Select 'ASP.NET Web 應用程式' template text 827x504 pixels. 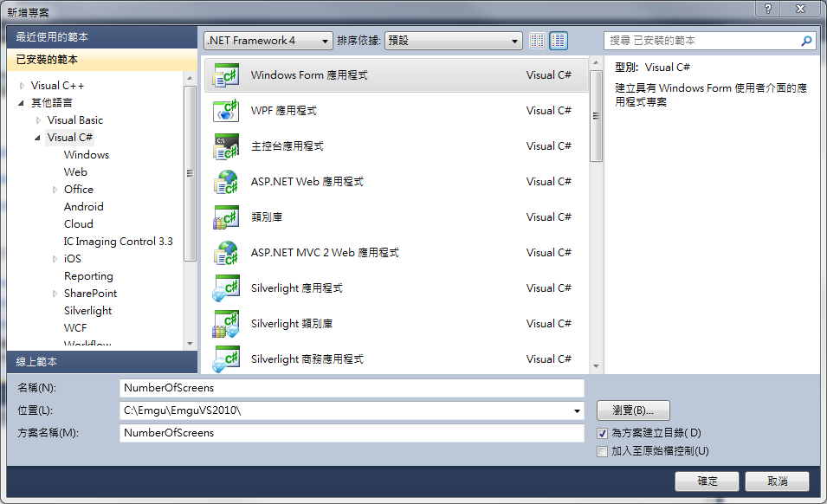[307, 182]
